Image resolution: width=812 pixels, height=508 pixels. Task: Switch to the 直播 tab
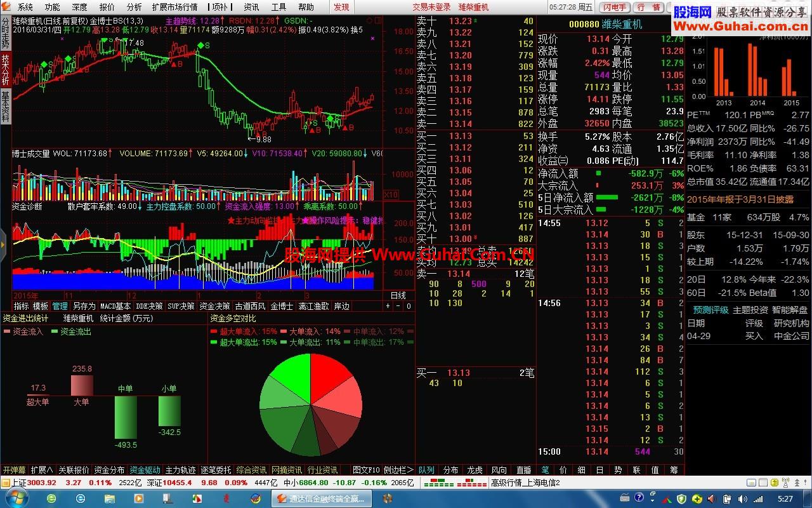(x=523, y=470)
